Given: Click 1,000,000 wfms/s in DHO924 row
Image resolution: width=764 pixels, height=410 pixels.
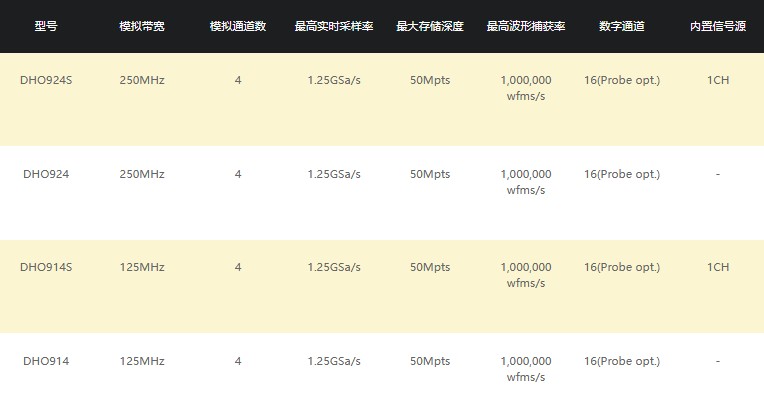Looking at the screenshot, I should pos(526,182).
